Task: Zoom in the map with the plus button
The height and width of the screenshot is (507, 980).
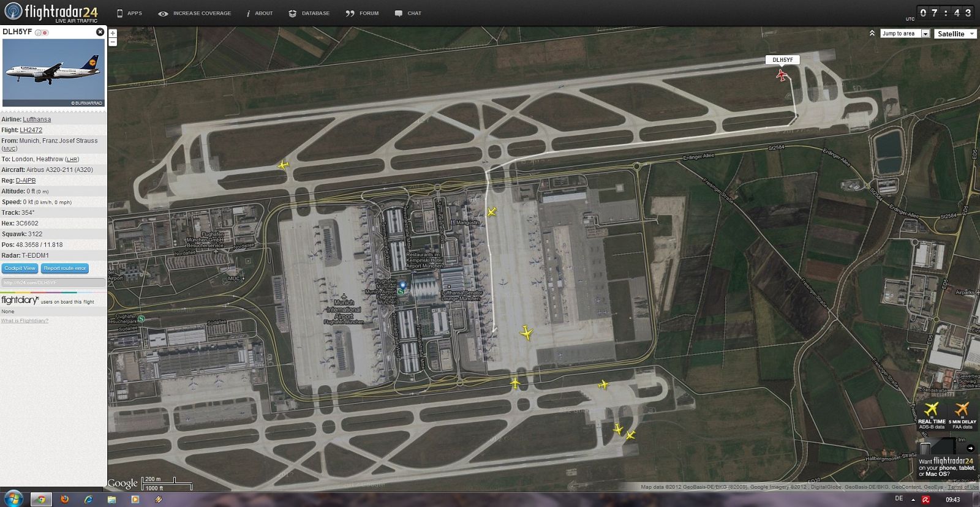Action: pyautogui.click(x=113, y=34)
